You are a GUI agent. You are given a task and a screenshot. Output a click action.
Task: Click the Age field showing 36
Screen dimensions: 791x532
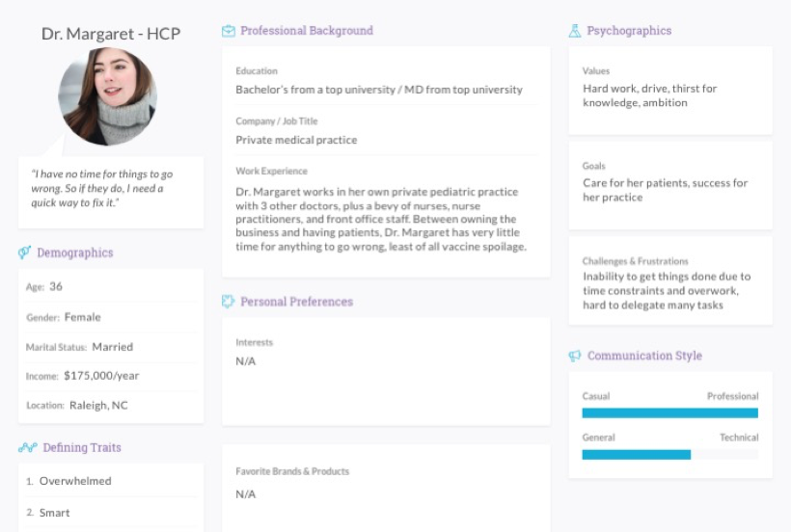click(x=56, y=286)
